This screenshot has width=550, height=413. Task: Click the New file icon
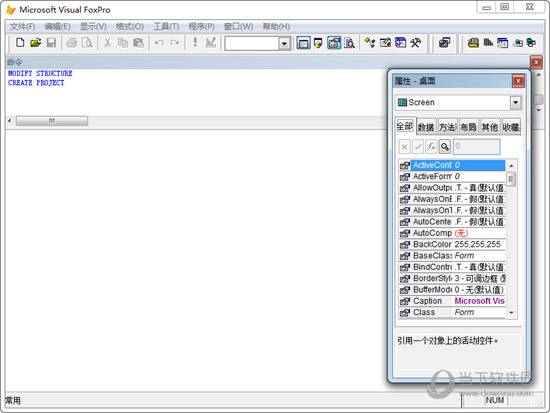(x=20, y=43)
